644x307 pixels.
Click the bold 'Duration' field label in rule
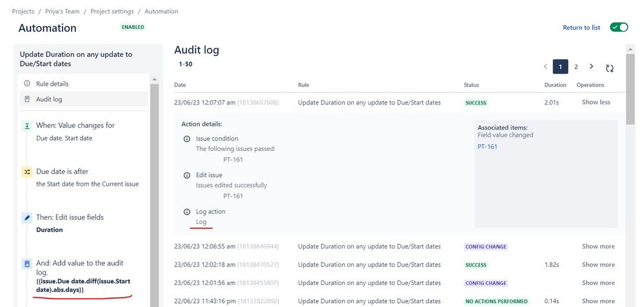pyautogui.click(x=49, y=230)
